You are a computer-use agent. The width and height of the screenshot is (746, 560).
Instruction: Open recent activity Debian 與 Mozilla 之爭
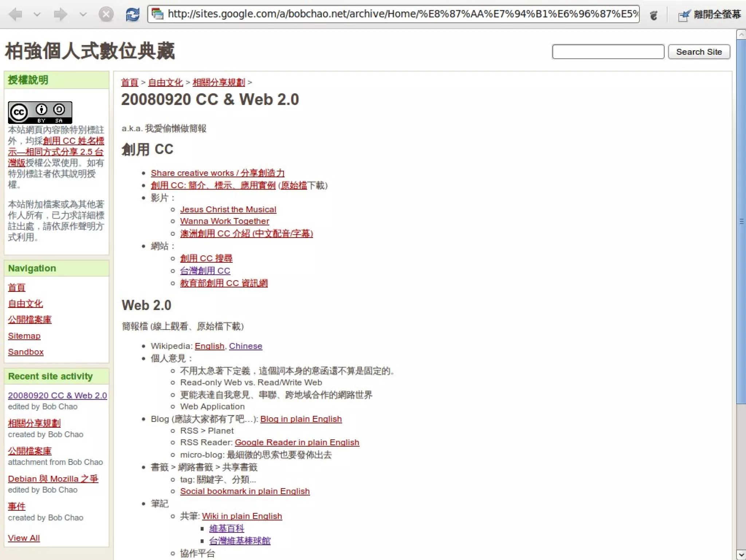[53, 479]
